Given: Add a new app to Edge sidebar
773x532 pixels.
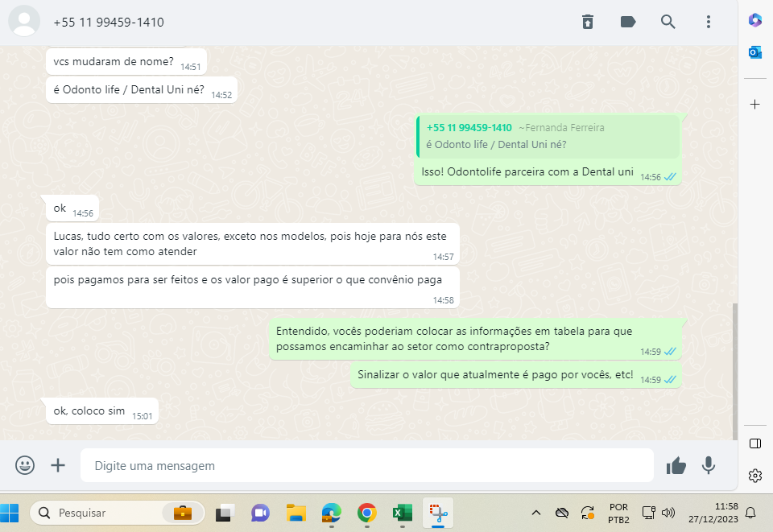Looking at the screenshot, I should [x=755, y=105].
